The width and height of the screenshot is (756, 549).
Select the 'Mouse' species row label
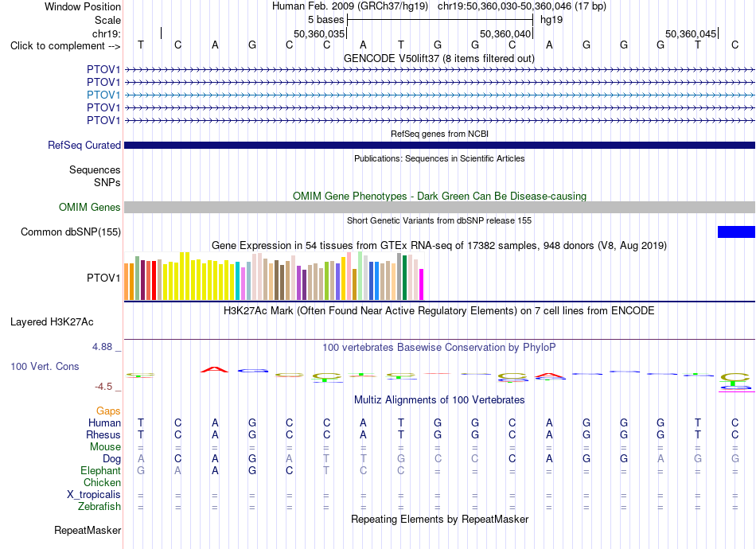[105, 447]
